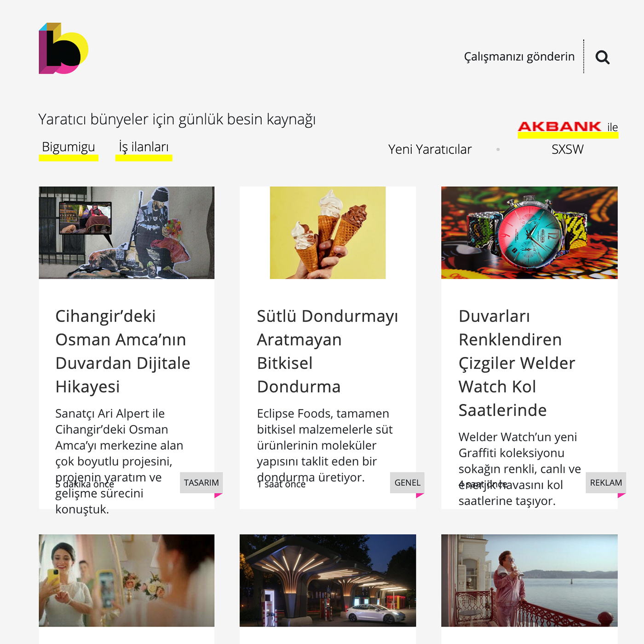Viewport: 644px width, 644px height.
Task: Open the Osman Amca street art thumbnail
Action: 126,233
